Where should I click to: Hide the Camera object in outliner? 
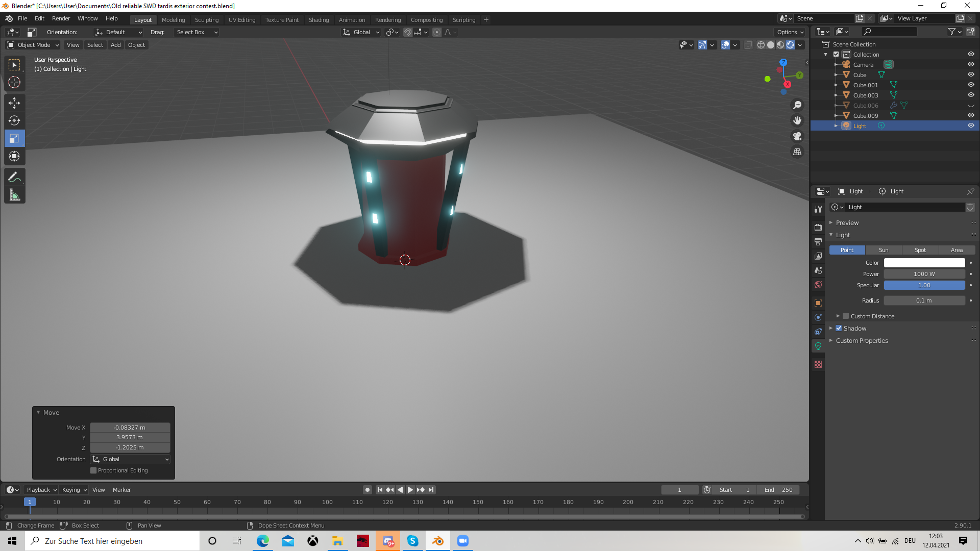pyautogui.click(x=971, y=64)
